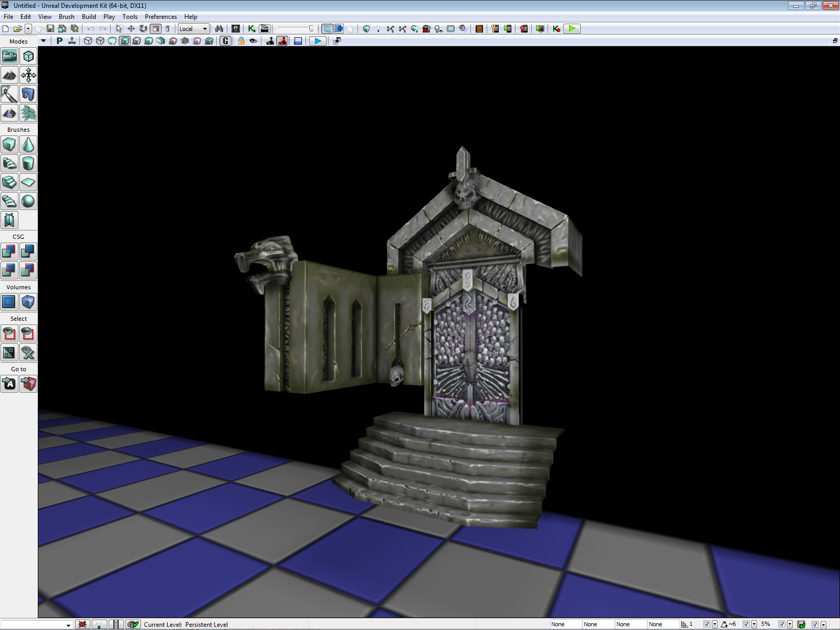Select Foliage mode leaf icon

coord(28,113)
